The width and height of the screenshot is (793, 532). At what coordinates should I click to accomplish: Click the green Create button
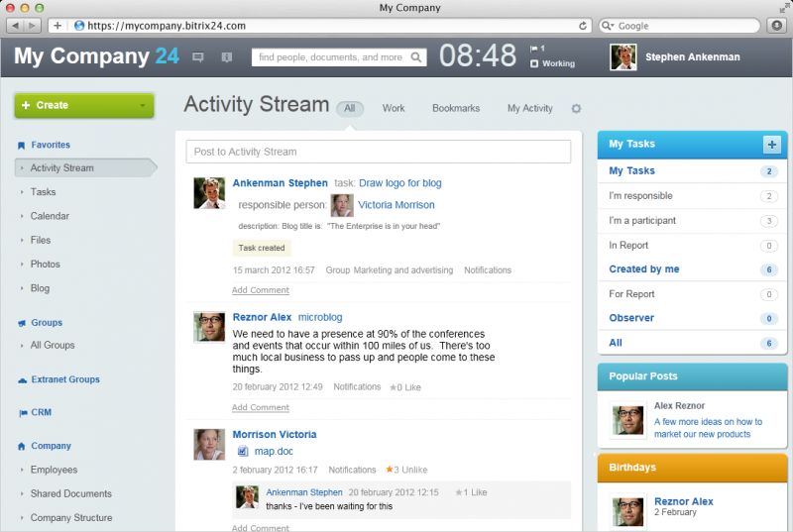click(x=84, y=106)
